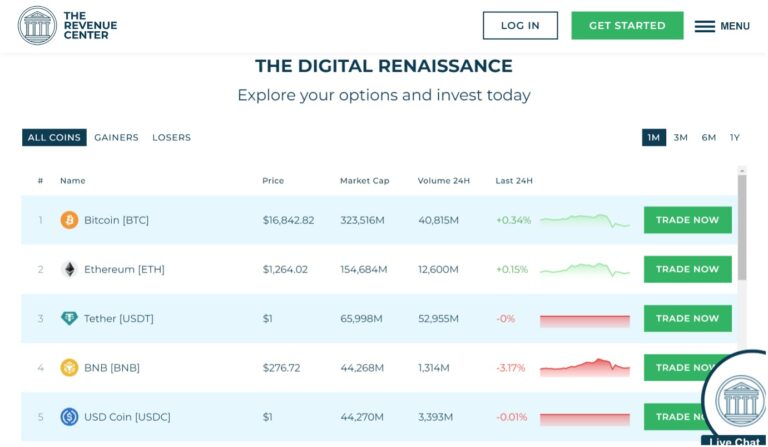
Task: Select the 3M time range
Action: [x=681, y=138]
